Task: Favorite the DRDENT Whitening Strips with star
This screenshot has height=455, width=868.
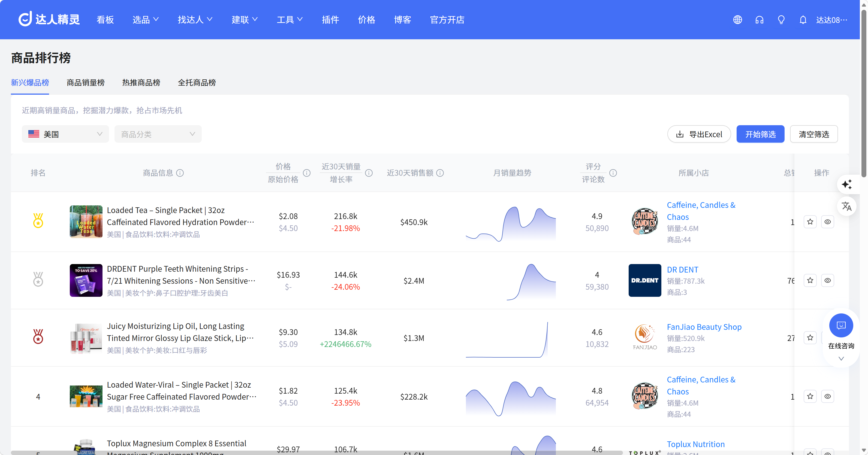Action: tap(810, 280)
